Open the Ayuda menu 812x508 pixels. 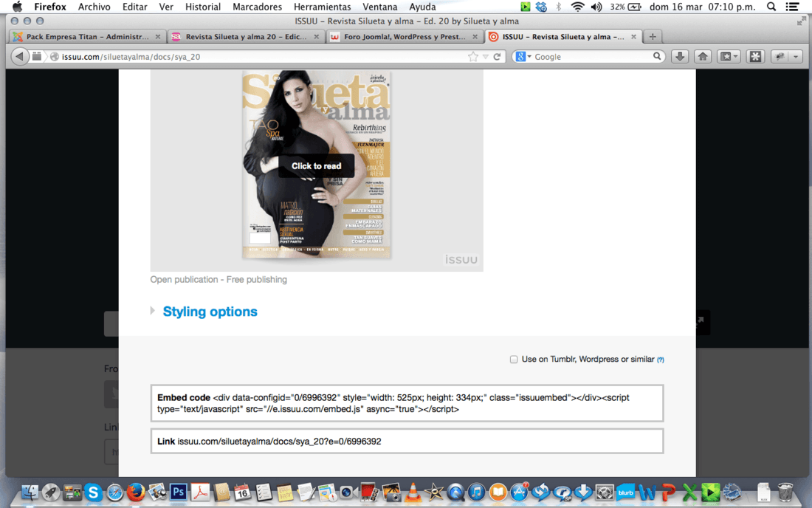coord(422,7)
